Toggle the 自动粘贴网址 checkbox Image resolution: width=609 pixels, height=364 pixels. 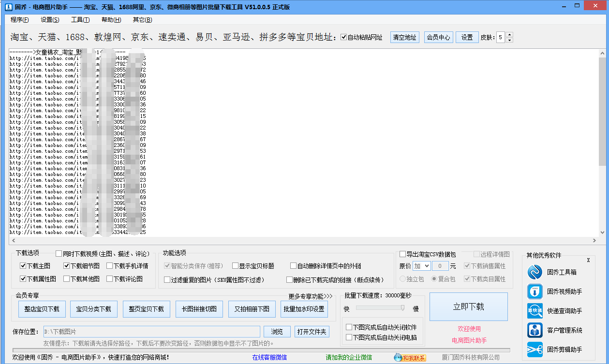344,37
